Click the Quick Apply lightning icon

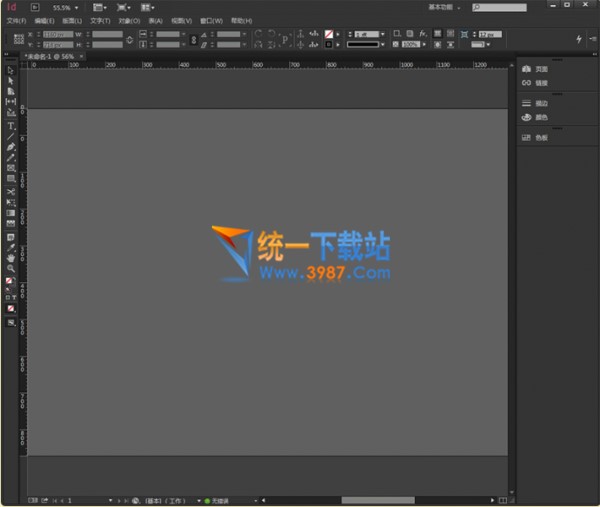click(579, 39)
